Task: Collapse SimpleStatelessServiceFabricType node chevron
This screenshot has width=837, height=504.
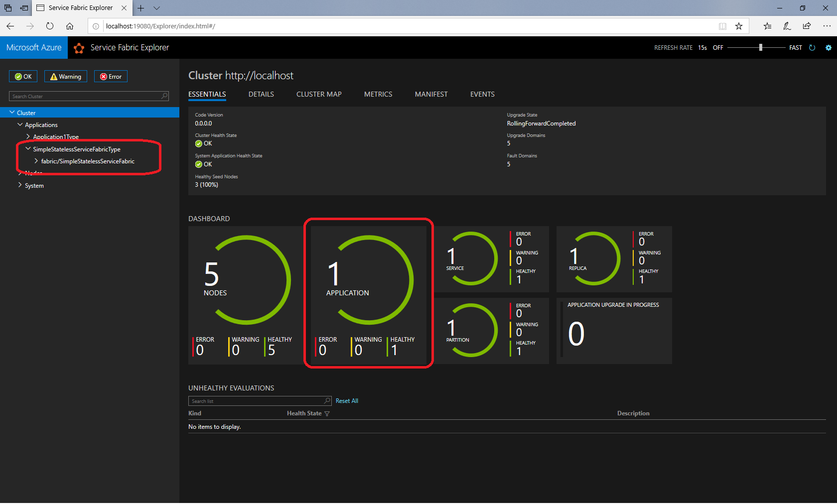Action: (28, 149)
